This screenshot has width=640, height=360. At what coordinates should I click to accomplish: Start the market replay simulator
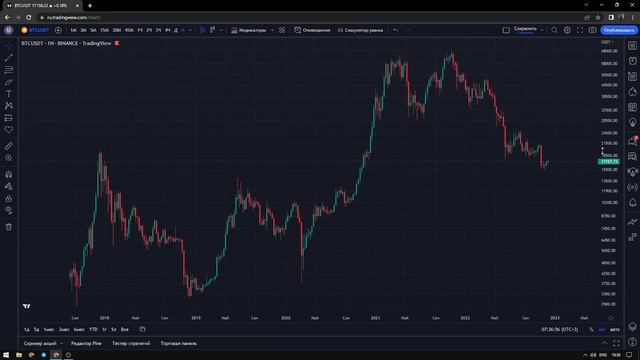coord(360,30)
